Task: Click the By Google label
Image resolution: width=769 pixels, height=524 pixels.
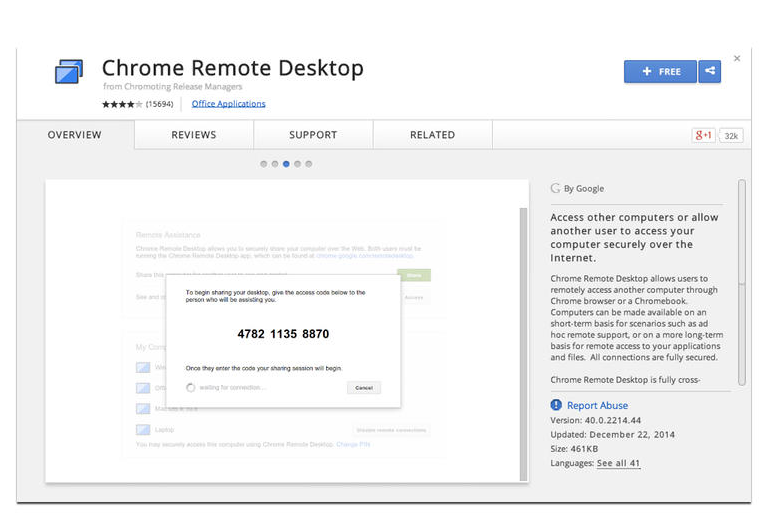Action: (584, 188)
